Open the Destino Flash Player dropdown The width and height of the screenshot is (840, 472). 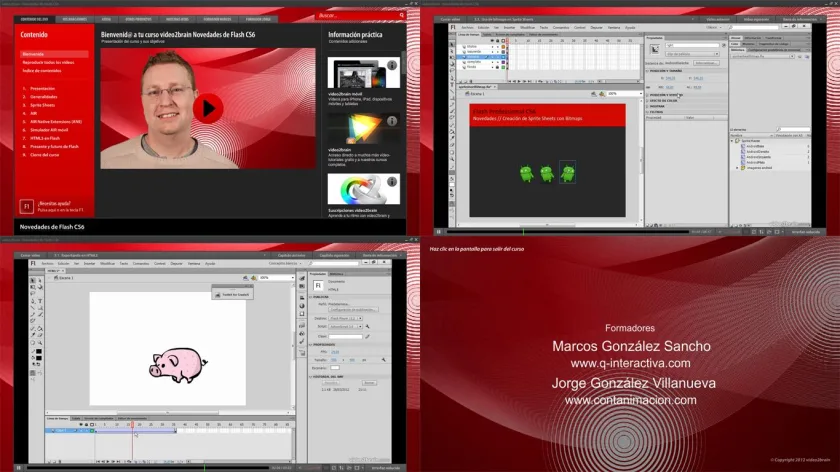pyautogui.click(x=345, y=318)
